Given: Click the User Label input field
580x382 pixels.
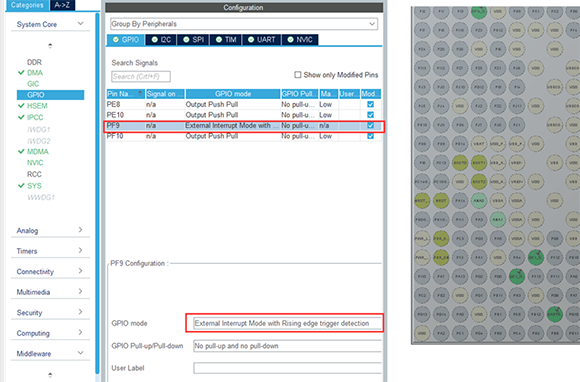Looking at the screenshot, I should pos(287,368).
